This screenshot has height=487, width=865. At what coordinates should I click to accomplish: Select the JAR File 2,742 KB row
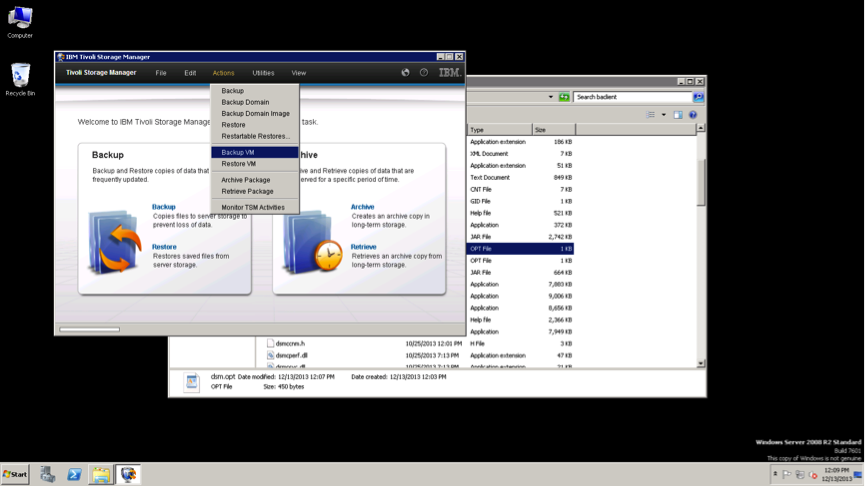coord(520,237)
